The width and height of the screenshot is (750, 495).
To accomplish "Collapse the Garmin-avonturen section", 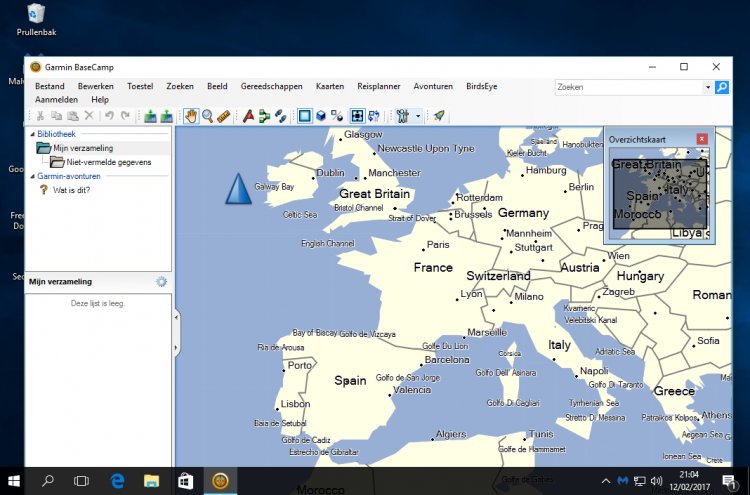I will point(31,176).
